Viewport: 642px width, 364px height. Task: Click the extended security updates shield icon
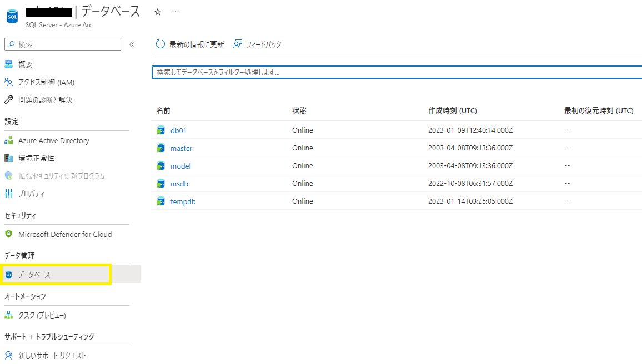tap(8, 175)
